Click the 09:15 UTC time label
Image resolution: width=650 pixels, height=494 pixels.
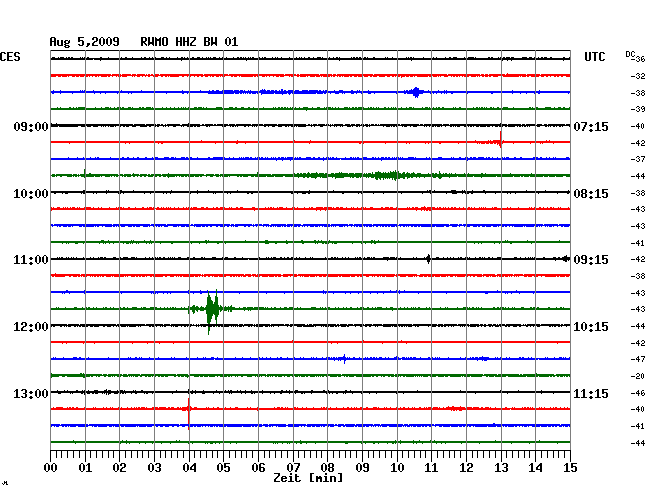[591, 260]
